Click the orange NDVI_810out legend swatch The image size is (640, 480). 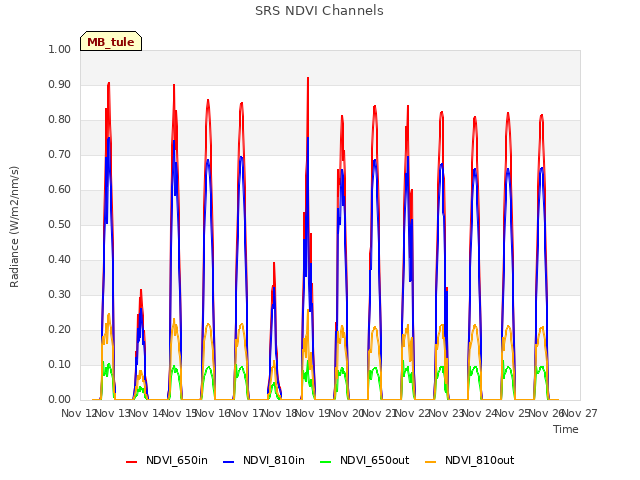pyautogui.click(x=431, y=462)
